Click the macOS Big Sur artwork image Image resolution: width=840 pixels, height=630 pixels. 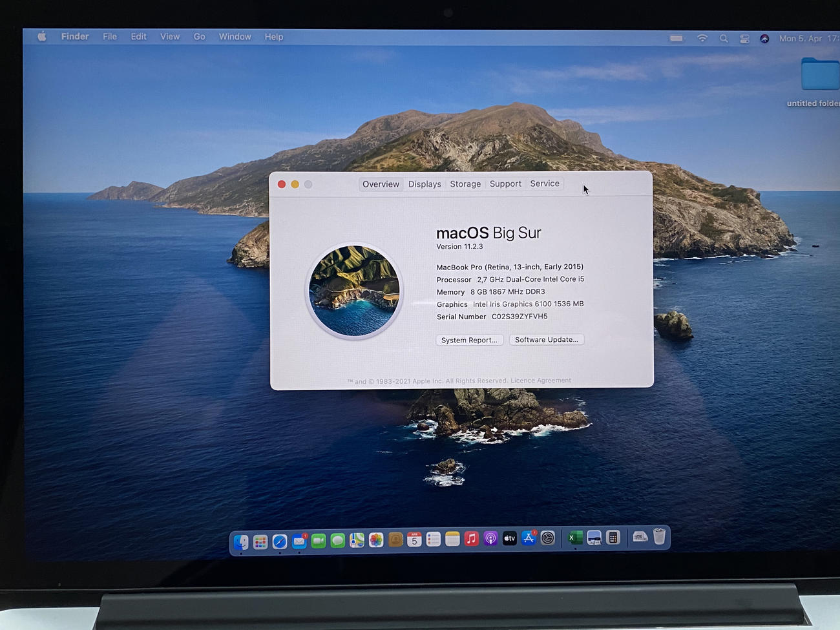click(x=354, y=291)
